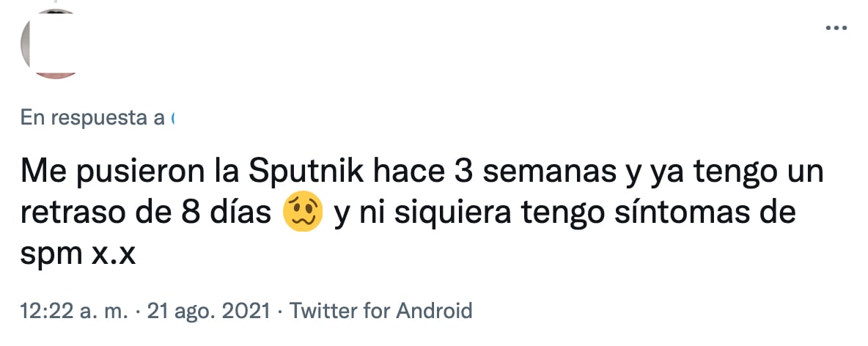The image size is (868, 346).
Task: Open the "Twitter for Android" source link
Action: point(381,310)
